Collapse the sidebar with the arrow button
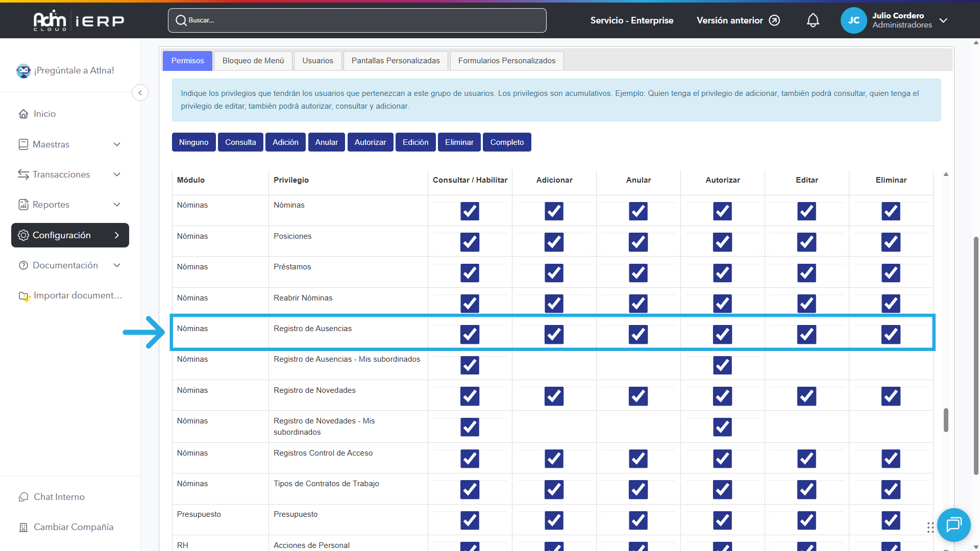This screenshot has height=551, width=980. pyautogui.click(x=140, y=93)
